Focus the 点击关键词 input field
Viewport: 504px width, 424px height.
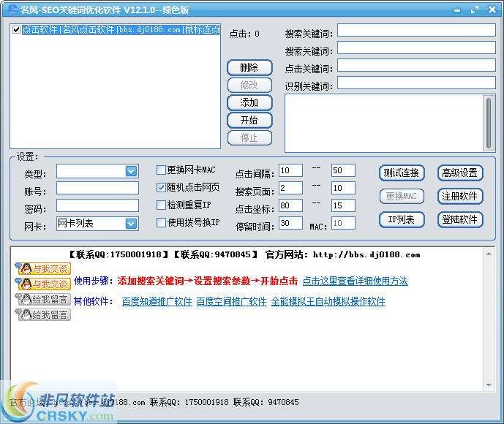[x=416, y=65]
